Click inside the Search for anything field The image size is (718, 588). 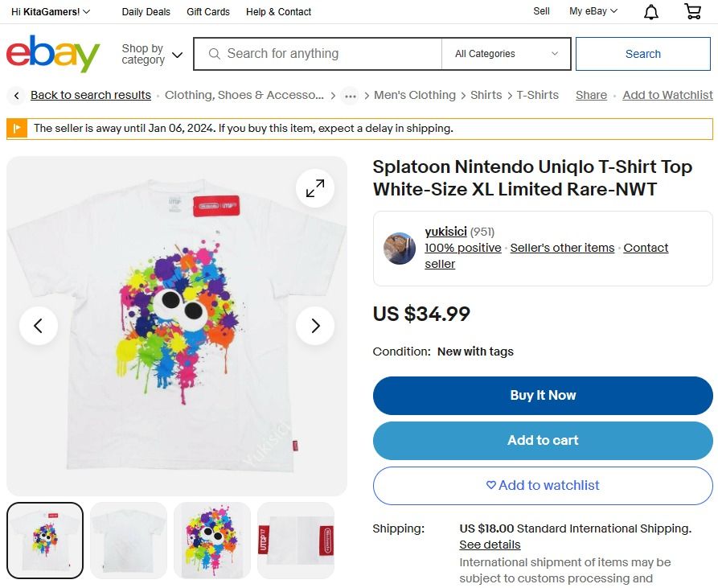coord(322,53)
